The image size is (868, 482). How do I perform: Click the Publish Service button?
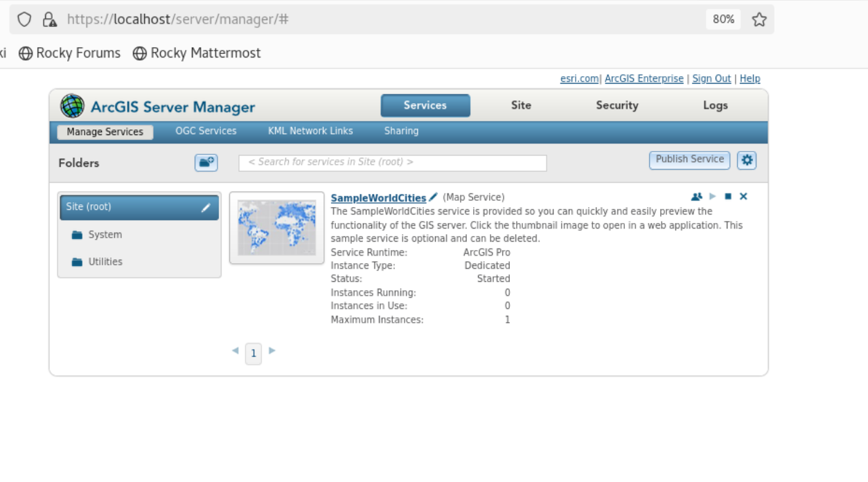pyautogui.click(x=689, y=159)
